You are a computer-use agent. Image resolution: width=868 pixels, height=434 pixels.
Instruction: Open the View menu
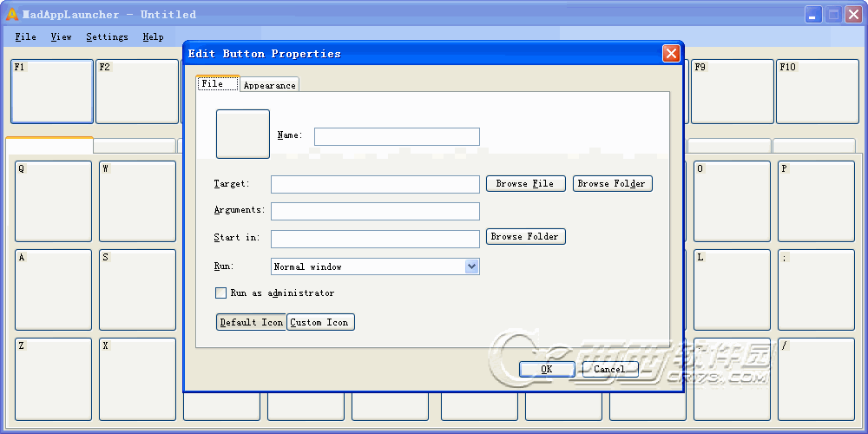tap(61, 37)
